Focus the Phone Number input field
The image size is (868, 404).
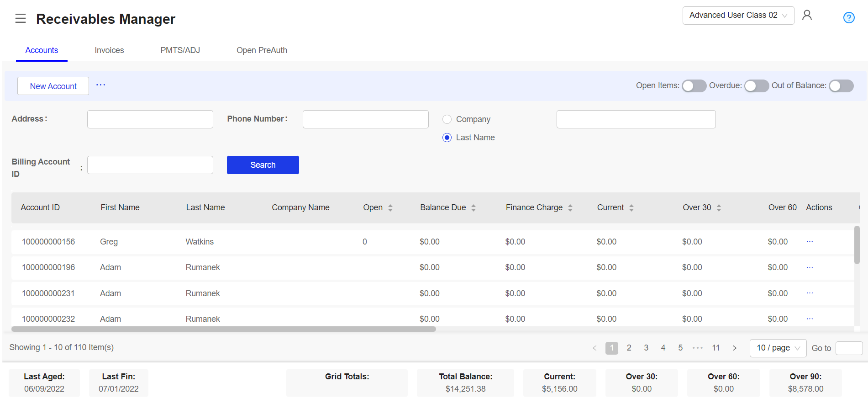click(366, 119)
